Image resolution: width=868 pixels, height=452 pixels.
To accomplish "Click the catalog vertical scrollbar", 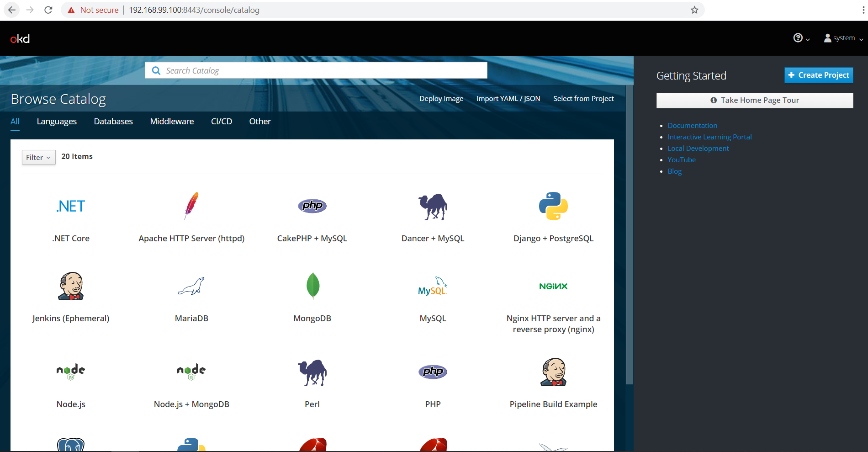I will [629, 235].
